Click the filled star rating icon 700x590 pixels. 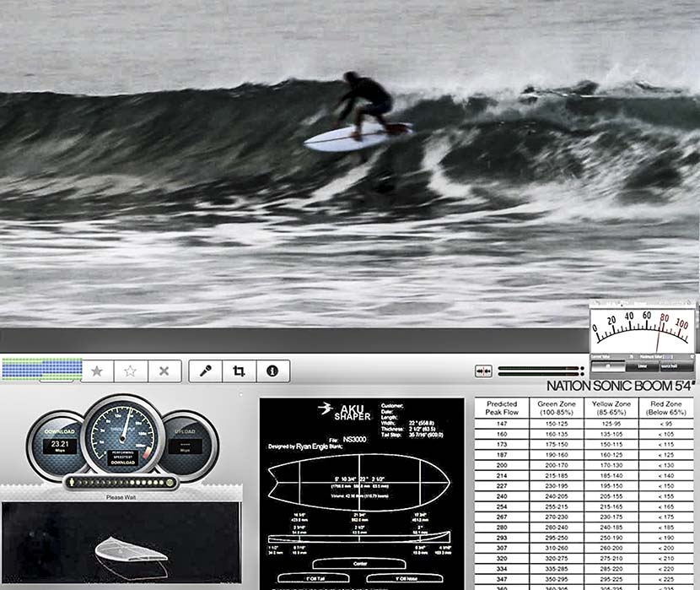[97, 371]
